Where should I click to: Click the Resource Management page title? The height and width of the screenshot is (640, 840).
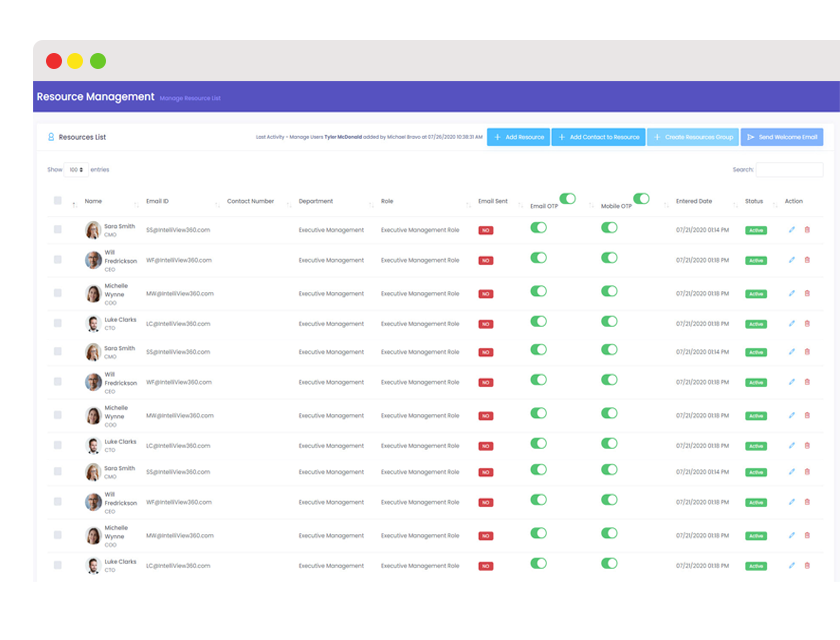[95, 97]
